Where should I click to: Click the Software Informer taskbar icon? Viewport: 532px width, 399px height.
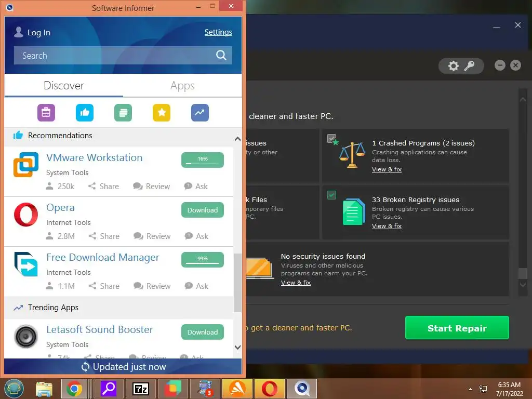[302, 389]
